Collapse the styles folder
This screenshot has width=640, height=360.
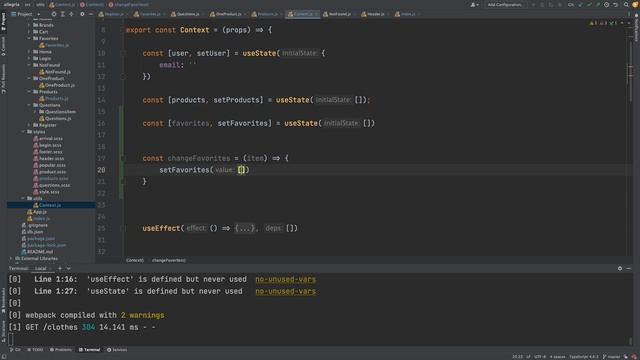click(23, 131)
